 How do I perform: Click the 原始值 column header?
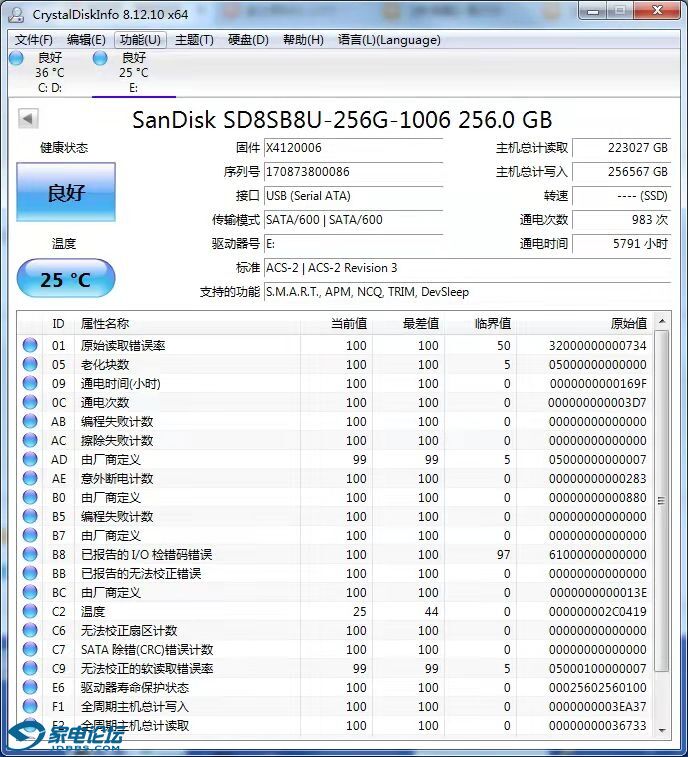point(585,324)
